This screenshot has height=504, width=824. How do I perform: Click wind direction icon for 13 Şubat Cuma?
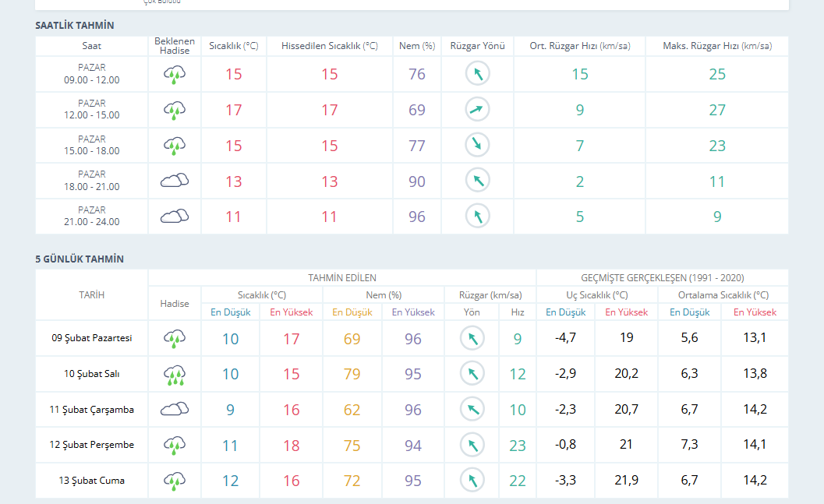click(472, 481)
